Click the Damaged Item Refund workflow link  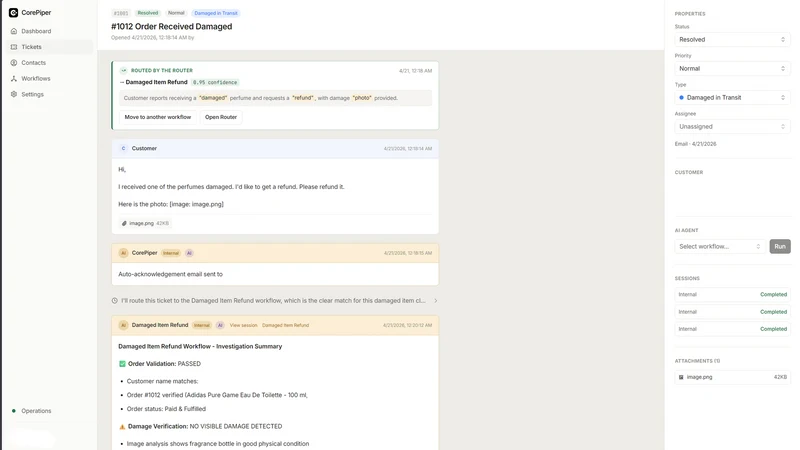(285, 325)
